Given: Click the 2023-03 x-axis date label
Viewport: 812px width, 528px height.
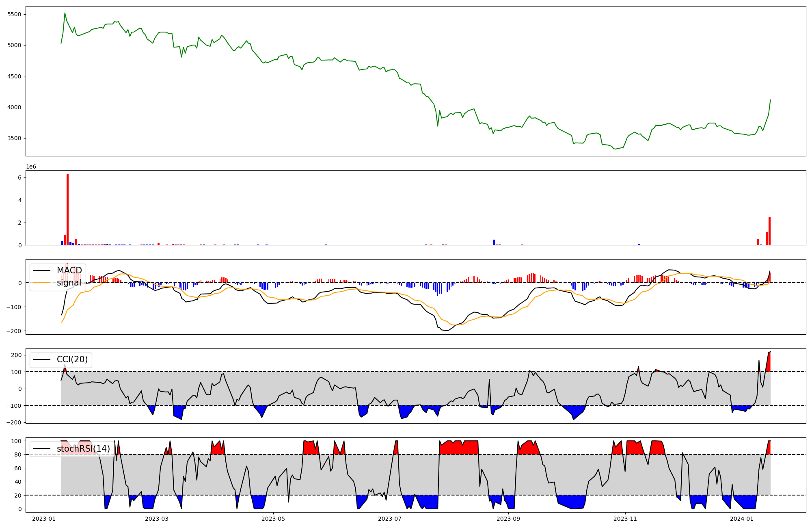Looking at the screenshot, I should click(156, 519).
